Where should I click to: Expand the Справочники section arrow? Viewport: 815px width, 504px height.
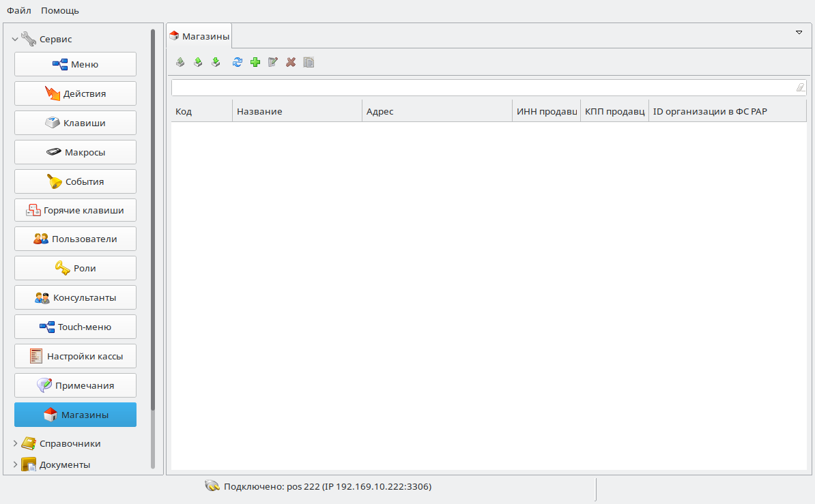click(x=15, y=443)
